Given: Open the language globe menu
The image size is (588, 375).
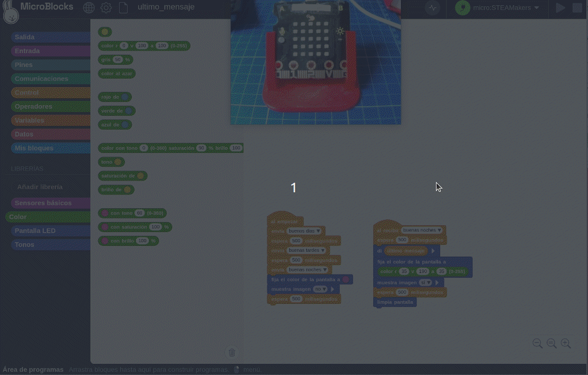Looking at the screenshot, I should click(x=89, y=7).
